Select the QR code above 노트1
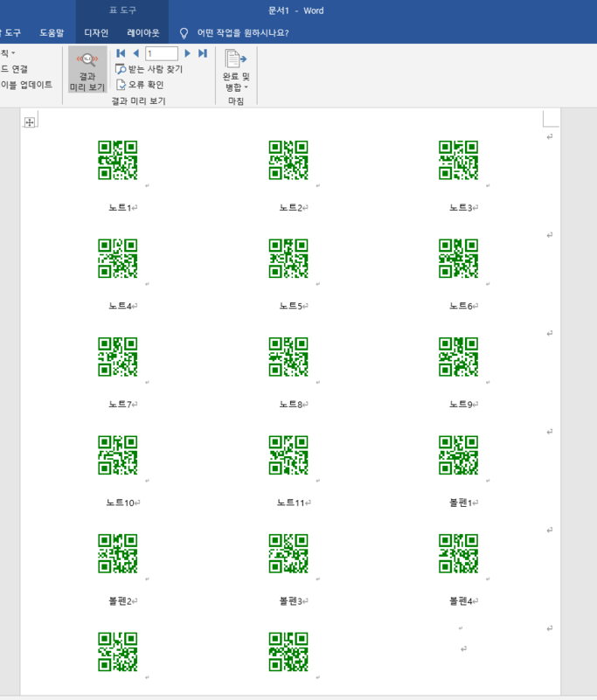Screen dimensions: 597x700 coord(118,160)
